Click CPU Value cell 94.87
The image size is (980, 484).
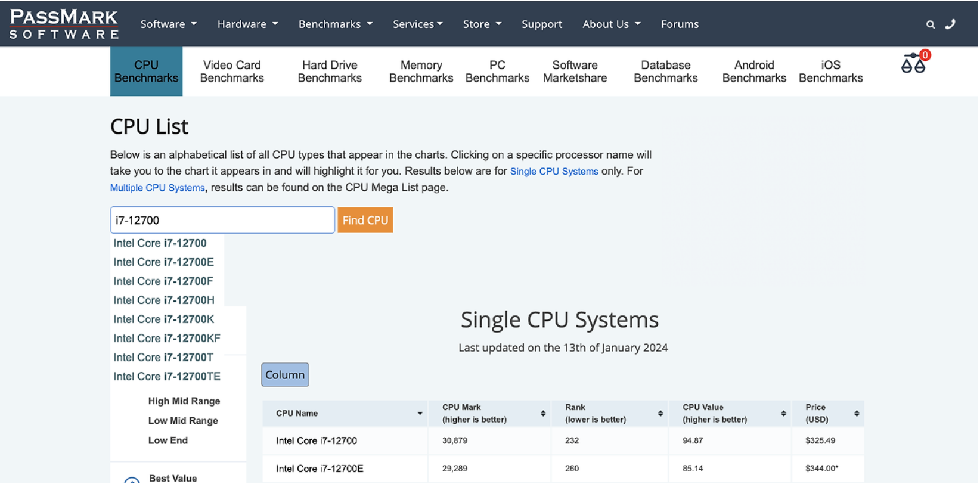[x=694, y=442]
